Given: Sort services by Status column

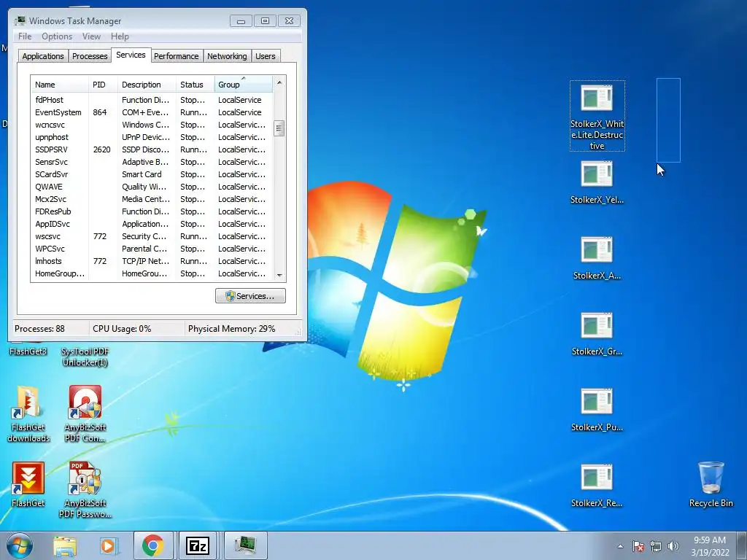Looking at the screenshot, I should [x=196, y=85].
